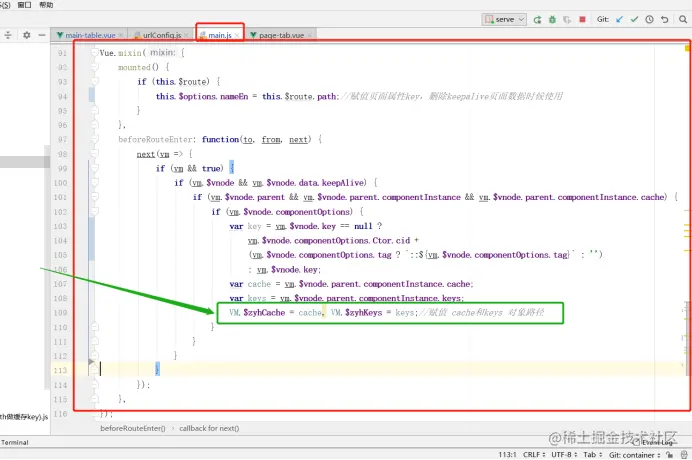Viewport: 692px width, 460px height.
Task: Close the main.js tab
Action: tap(237, 35)
